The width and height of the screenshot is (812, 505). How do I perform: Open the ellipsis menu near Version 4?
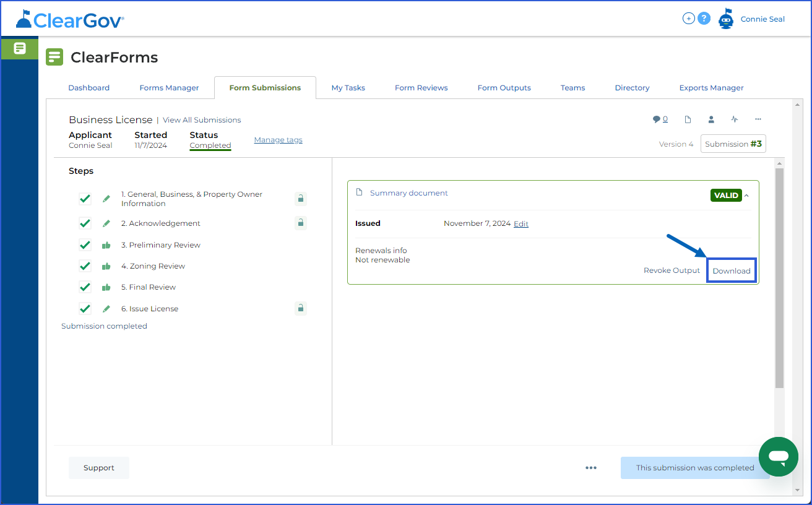(758, 119)
